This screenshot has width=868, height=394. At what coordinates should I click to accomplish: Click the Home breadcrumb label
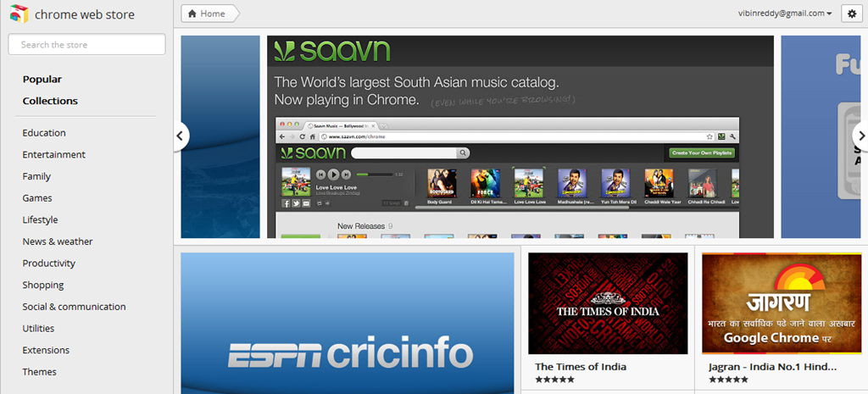tap(213, 14)
